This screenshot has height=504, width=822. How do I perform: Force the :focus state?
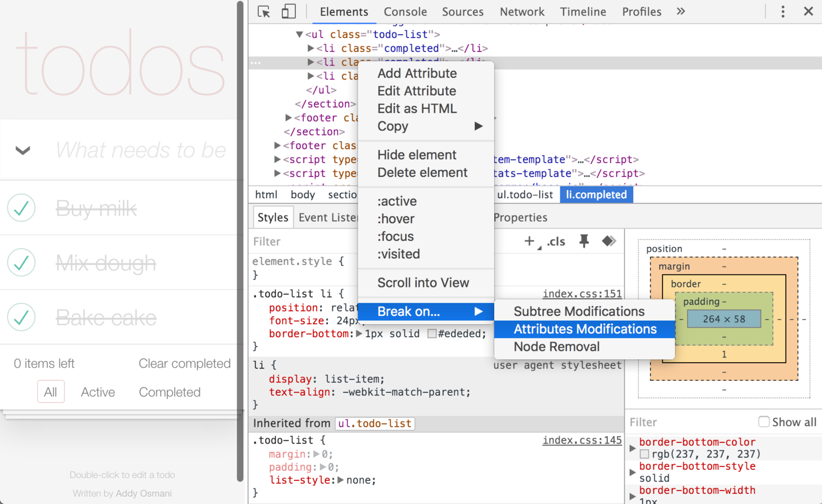pos(426,236)
